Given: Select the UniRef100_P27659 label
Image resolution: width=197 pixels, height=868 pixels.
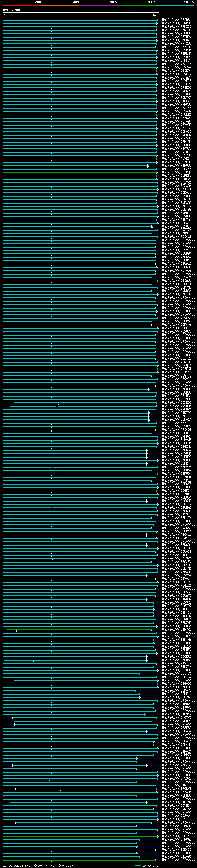Looking at the screenshot, I should click(176, 271).
